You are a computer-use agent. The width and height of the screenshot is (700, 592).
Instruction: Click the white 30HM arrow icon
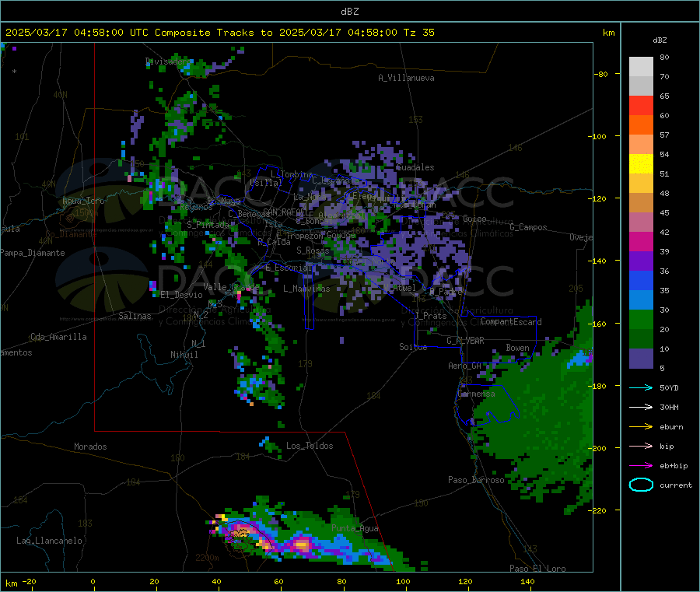641,407
